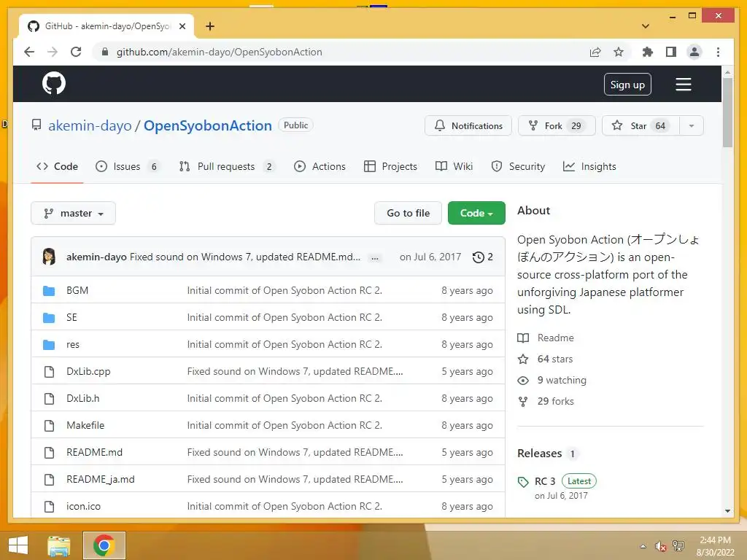Click the SE folder icon
Screen dimensions: 747x560
(x=49, y=318)
